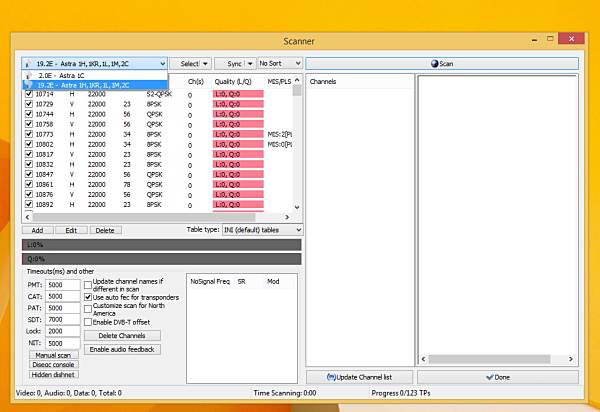Image resolution: width=600 pixels, height=412 pixels.
Task: Uncheck transponder 10744 checkbox
Action: coord(29,114)
